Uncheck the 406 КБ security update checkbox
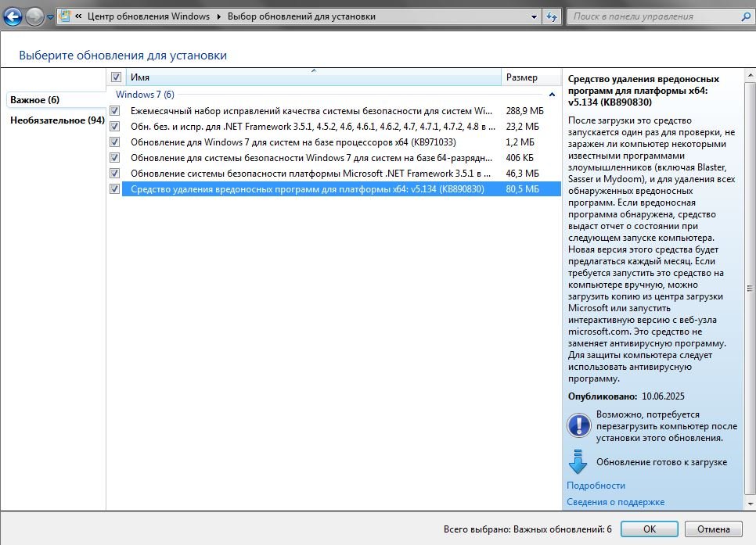The image size is (756, 545). 115,158
